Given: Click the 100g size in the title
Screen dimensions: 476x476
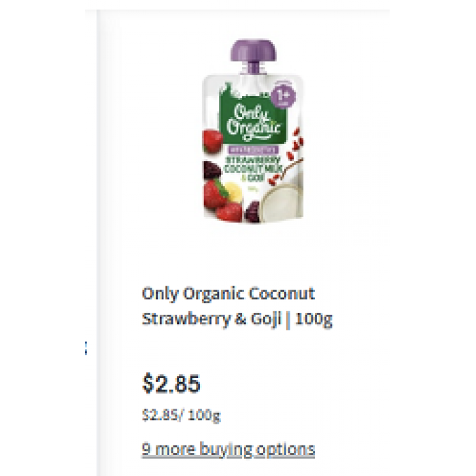Looking at the screenshot, I should coord(313,319).
